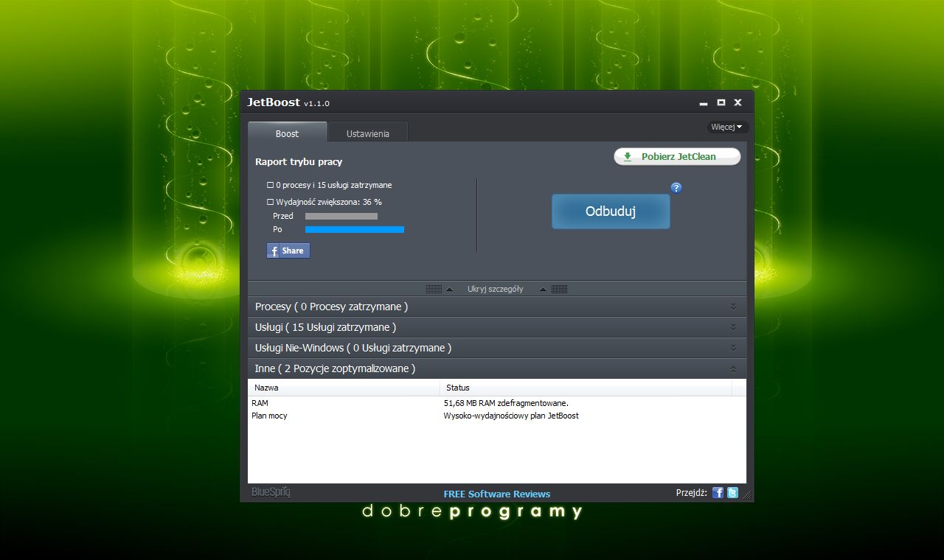
Task: Open the blue question mark help icon
Action: [676, 188]
